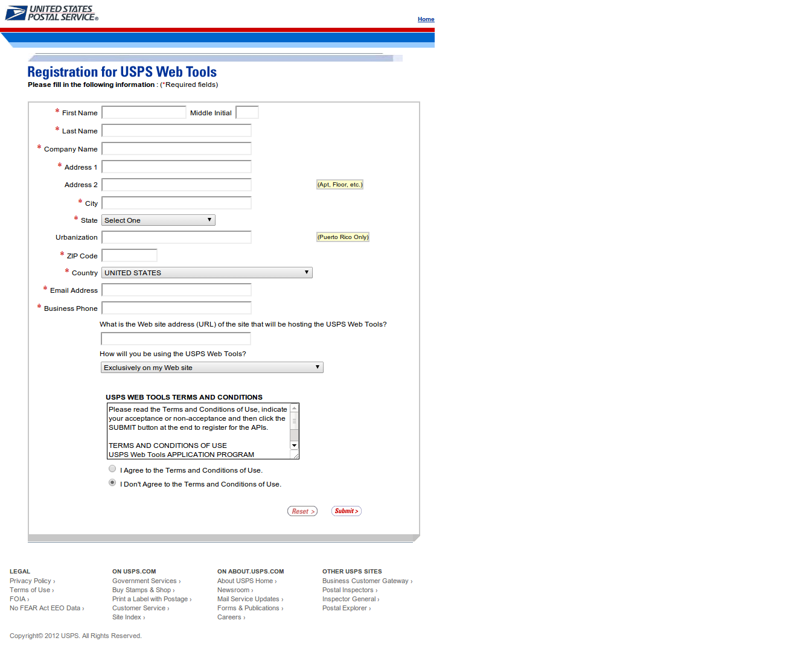This screenshot has width=812, height=658.
Task: Open the Customer Service footer link
Action: pos(141,608)
